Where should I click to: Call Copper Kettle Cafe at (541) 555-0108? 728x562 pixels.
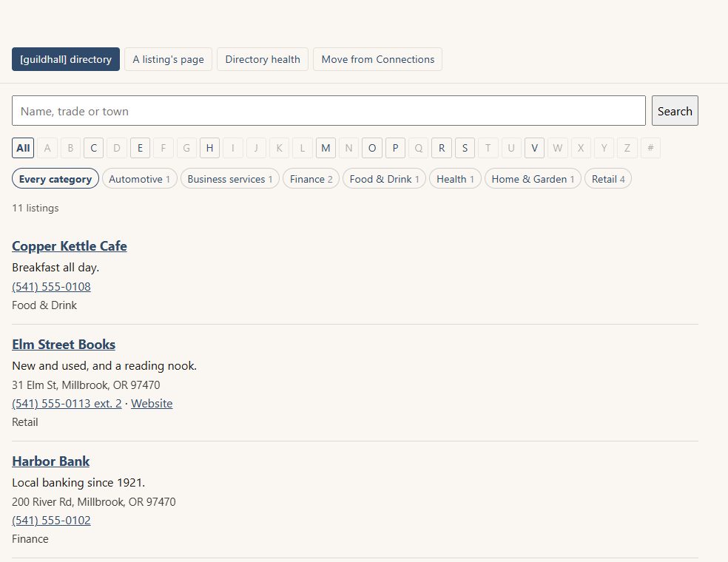51,287
